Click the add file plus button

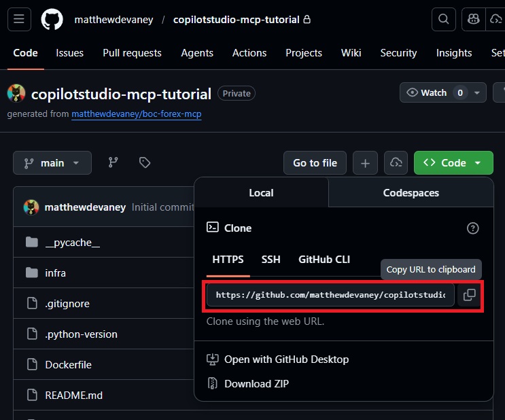(x=365, y=163)
